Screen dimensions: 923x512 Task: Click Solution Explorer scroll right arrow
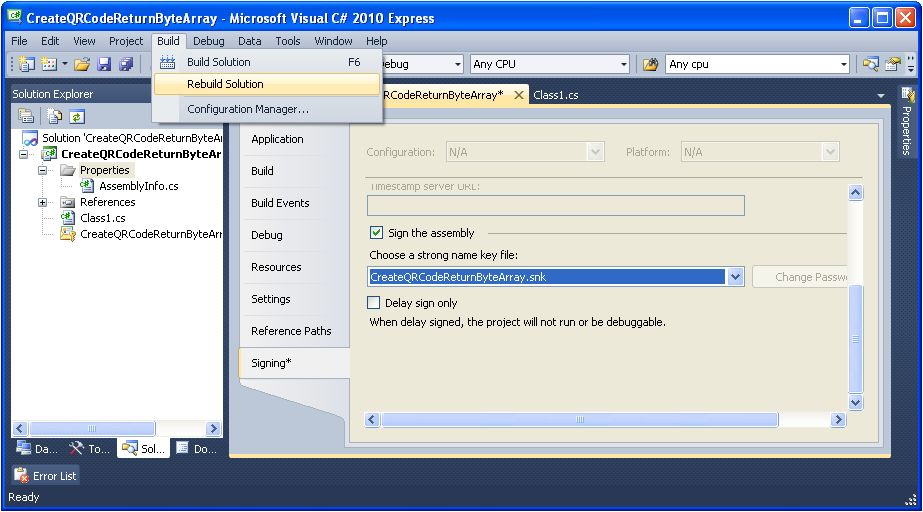214,428
